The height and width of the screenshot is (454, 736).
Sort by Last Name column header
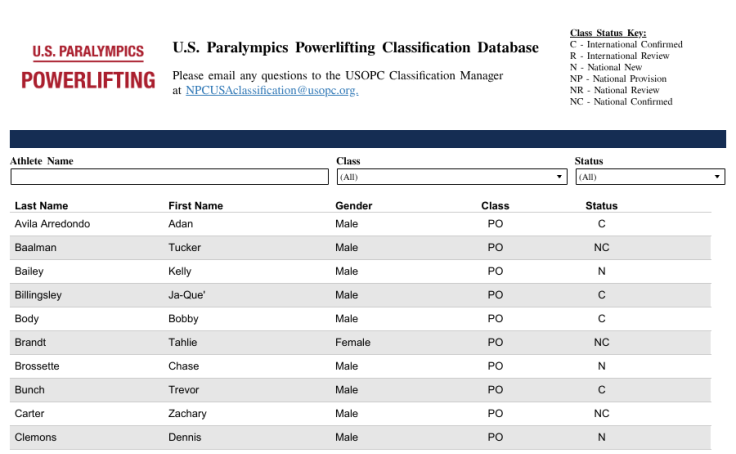[x=41, y=206]
